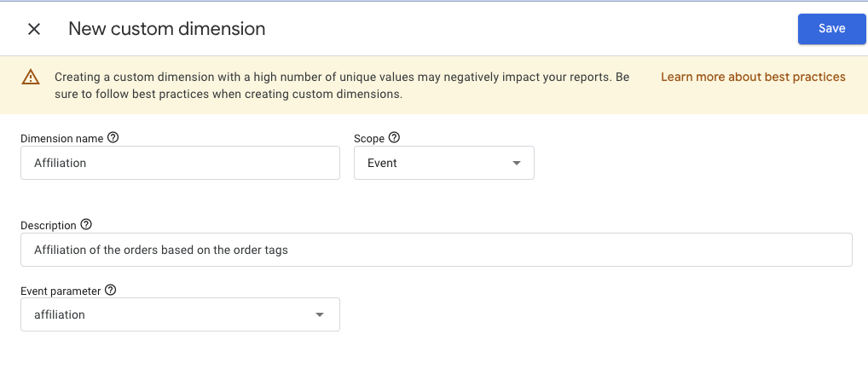This screenshot has width=868, height=369.
Task: Expand the Event parameter dropdown arrow
Action: coord(320,315)
